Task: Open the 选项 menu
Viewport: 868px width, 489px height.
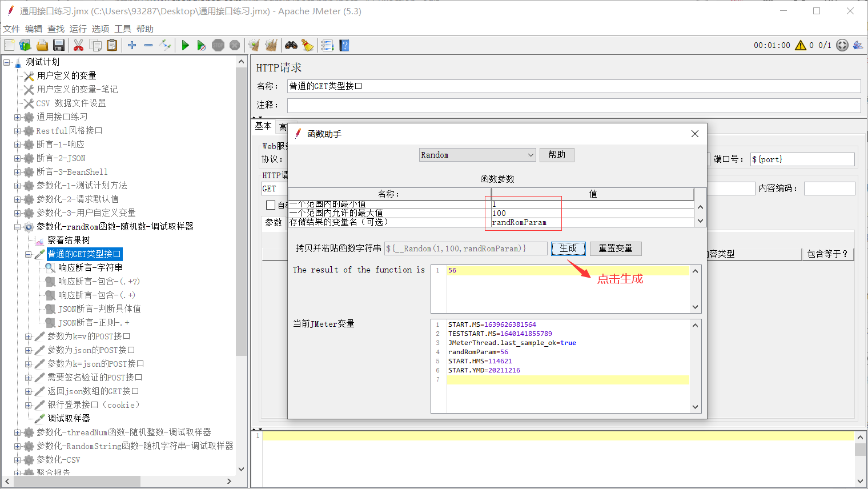Action: pyautogui.click(x=101, y=29)
